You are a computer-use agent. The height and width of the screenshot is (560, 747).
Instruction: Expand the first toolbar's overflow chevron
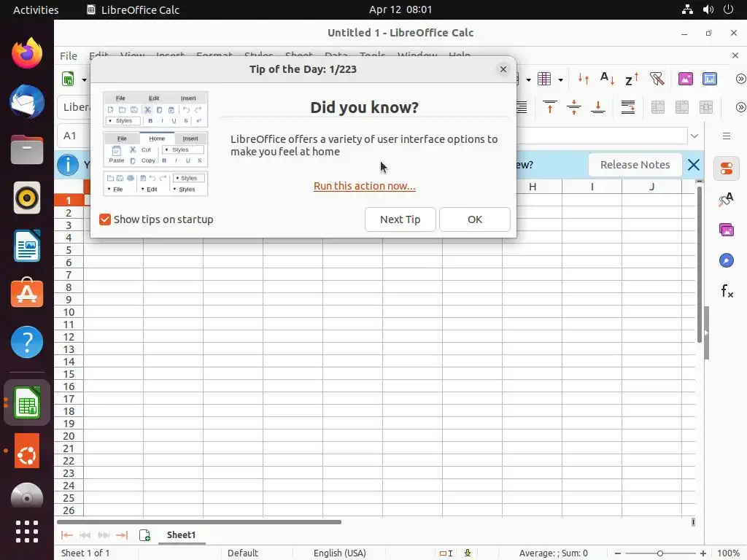point(740,79)
